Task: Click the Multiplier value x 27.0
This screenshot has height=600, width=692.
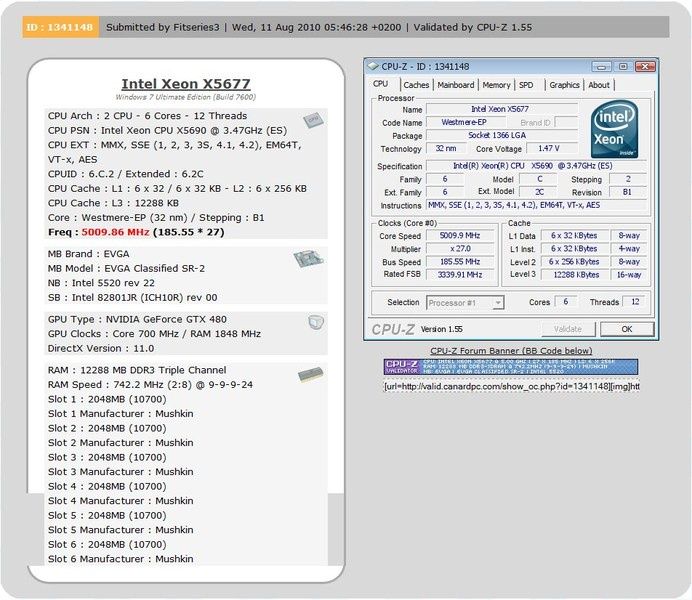Action: click(x=460, y=249)
